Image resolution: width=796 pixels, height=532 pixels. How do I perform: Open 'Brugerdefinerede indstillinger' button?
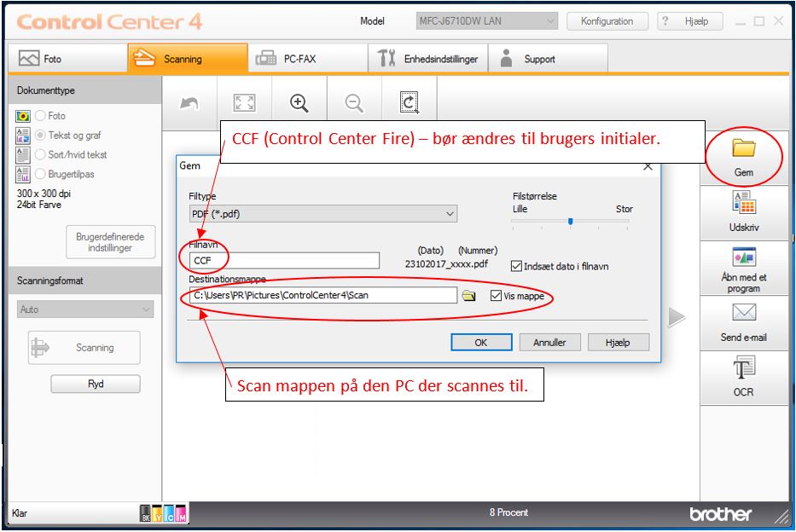tap(110, 242)
